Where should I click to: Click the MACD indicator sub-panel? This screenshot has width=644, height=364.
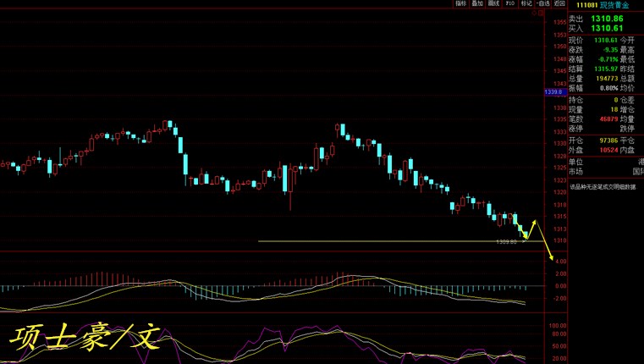click(271, 286)
